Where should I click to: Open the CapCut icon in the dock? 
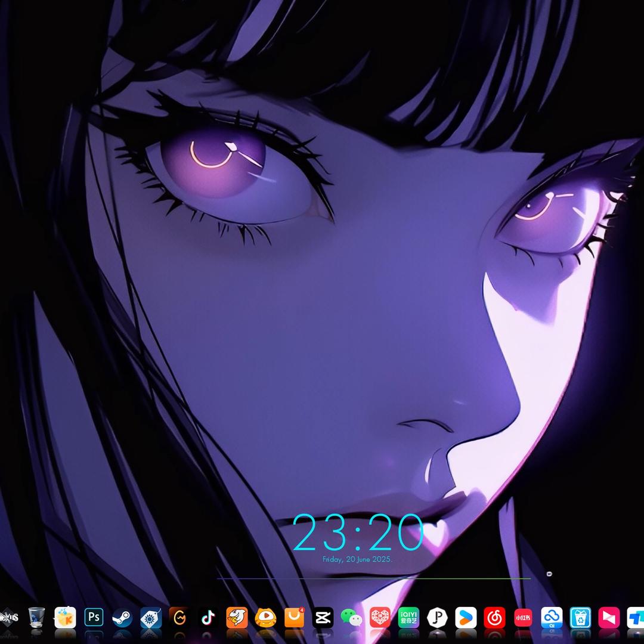pyautogui.click(x=323, y=617)
